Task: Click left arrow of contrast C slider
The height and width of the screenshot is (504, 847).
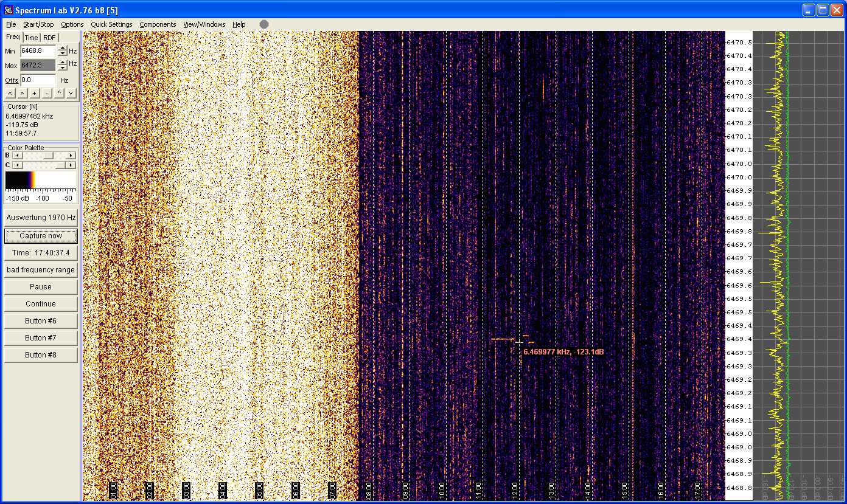Action: click(x=17, y=165)
